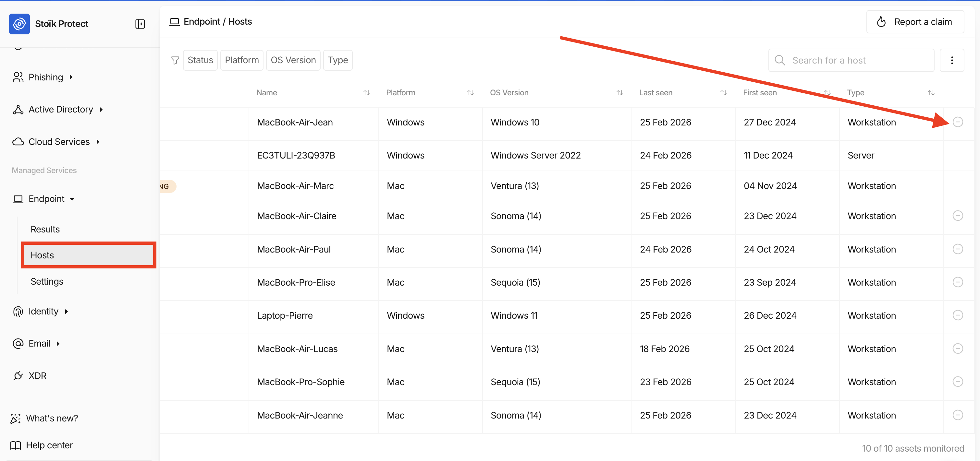
Task: Expand the Phishing menu section
Action: tap(46, 77)
